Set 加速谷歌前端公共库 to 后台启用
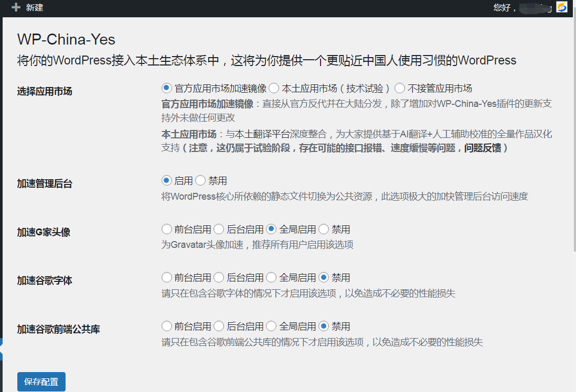 point(219,326)
